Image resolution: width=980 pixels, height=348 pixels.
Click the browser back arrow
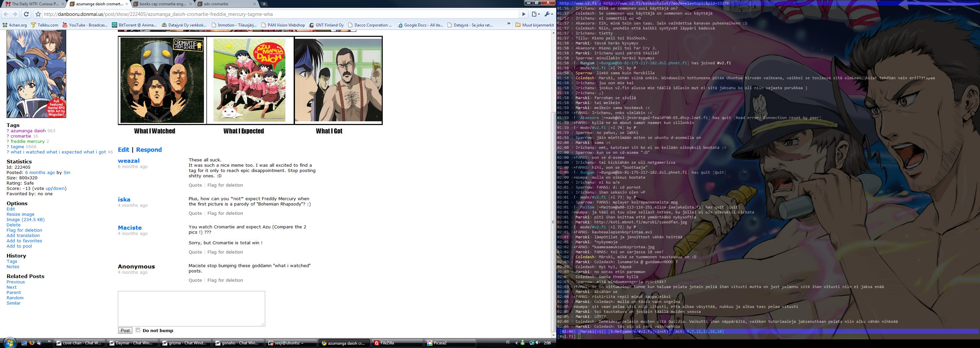pos(6,14)
